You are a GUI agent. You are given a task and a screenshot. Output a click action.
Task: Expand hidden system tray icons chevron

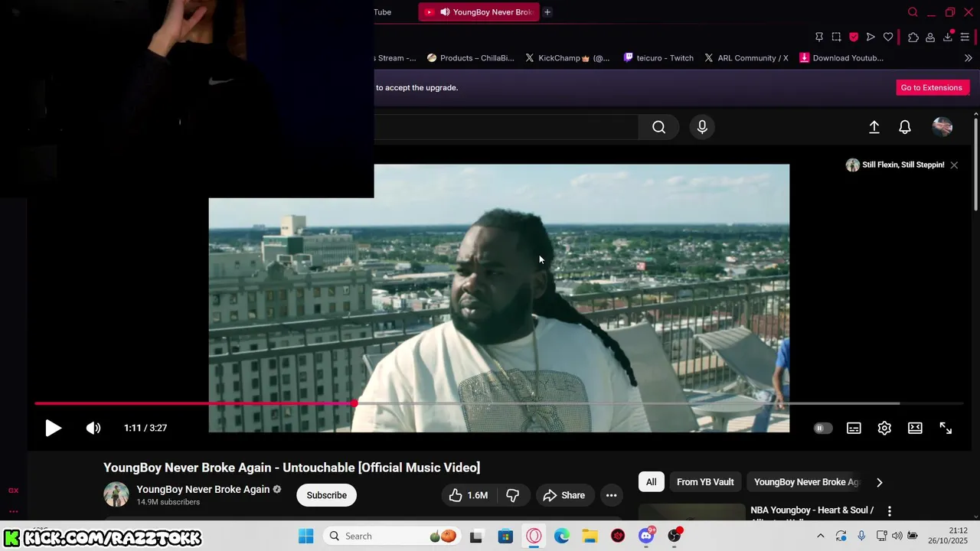tap(821, 536)
